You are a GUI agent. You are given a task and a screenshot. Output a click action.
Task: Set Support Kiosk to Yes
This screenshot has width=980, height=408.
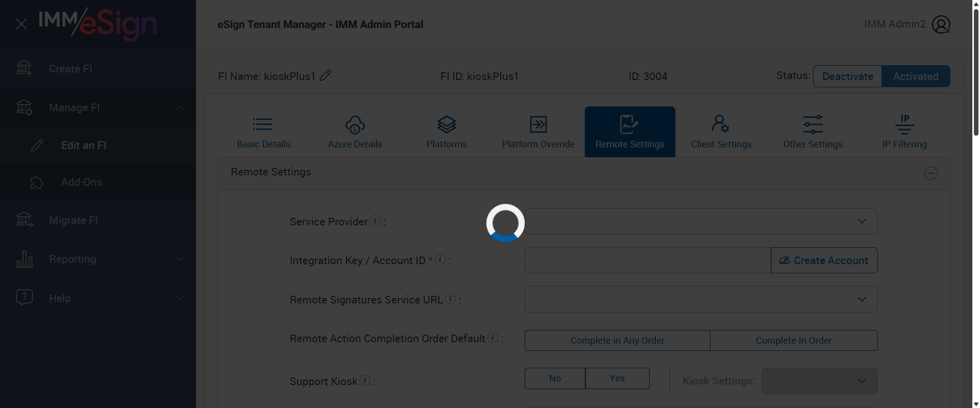(617, 378)
